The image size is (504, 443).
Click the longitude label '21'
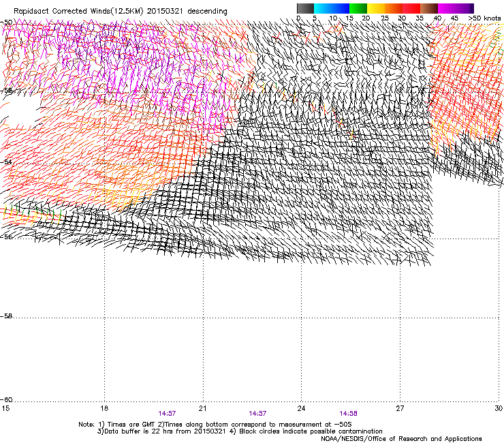[202, 408]
